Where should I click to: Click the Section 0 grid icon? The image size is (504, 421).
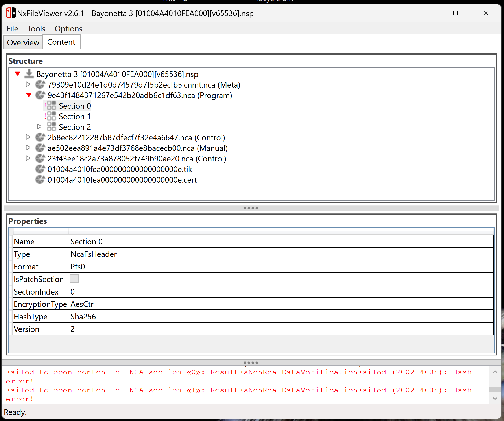51,106
